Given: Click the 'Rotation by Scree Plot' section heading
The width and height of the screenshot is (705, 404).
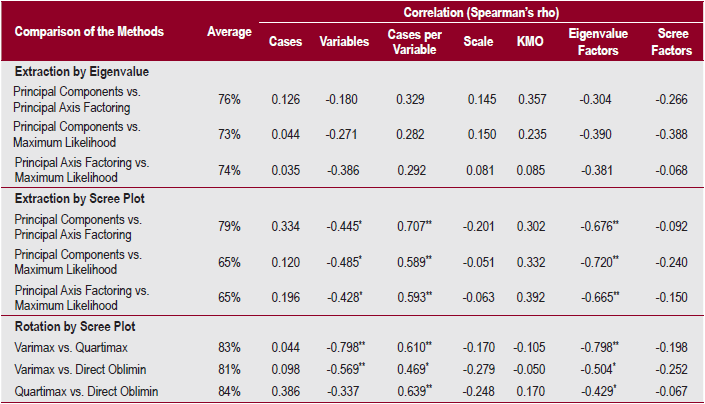Looking at the screenshot, I should [x=75, y=327].
